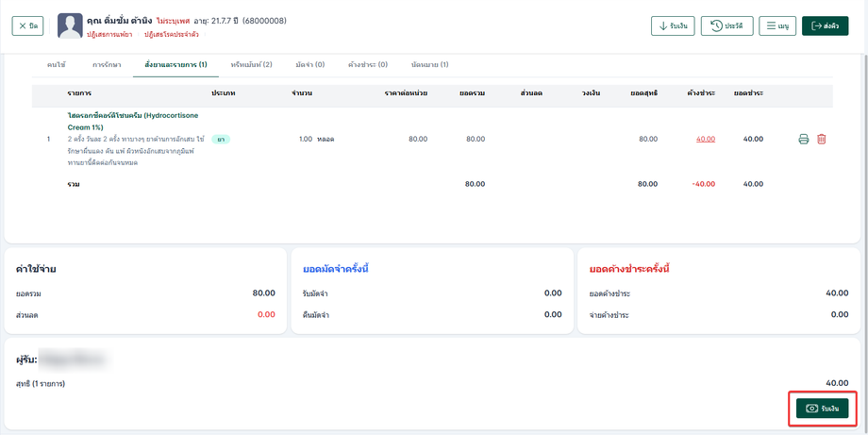Click the จ่ายค้างชำระ label
The image size is (868, 435).
[x=609, y=315]
